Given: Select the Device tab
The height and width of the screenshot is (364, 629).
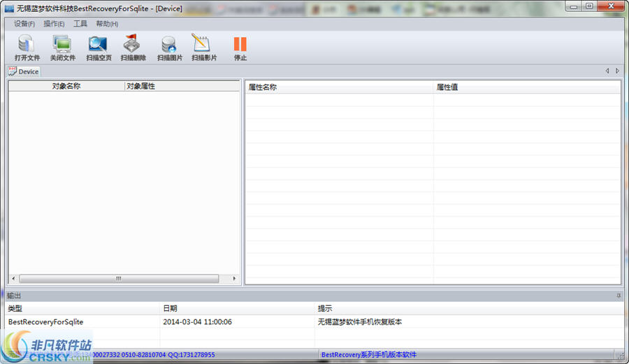Looking at the screenshot, I should 24,71.
